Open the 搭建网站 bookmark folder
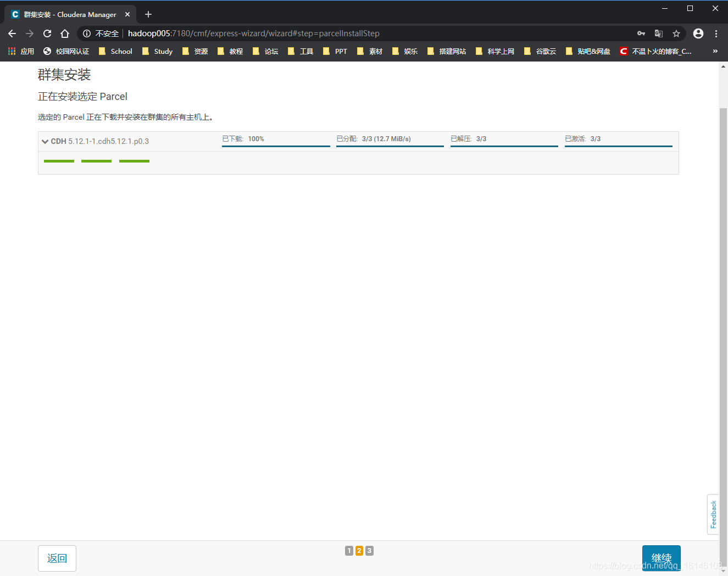 point(447,51)
